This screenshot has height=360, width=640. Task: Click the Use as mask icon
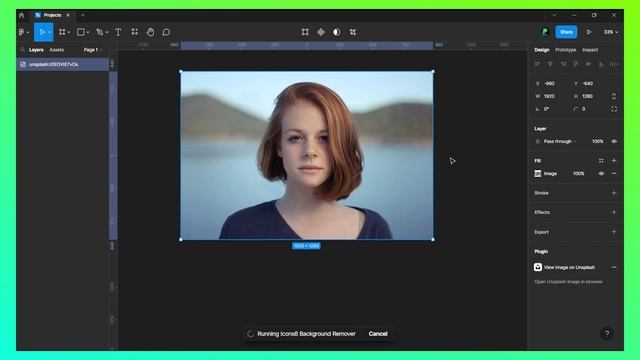[x=337, y=32]
